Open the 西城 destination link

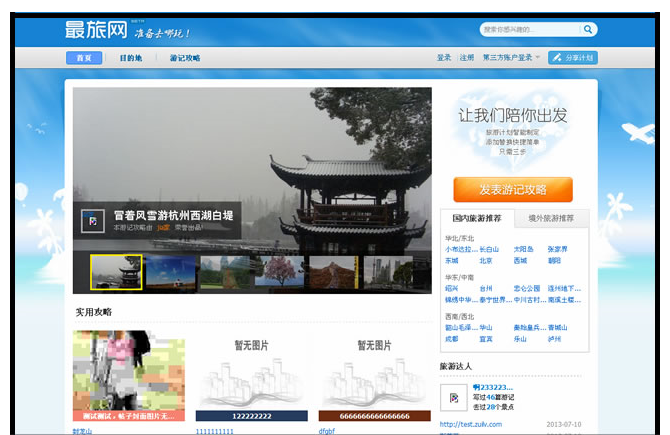[x=520, y=260]
